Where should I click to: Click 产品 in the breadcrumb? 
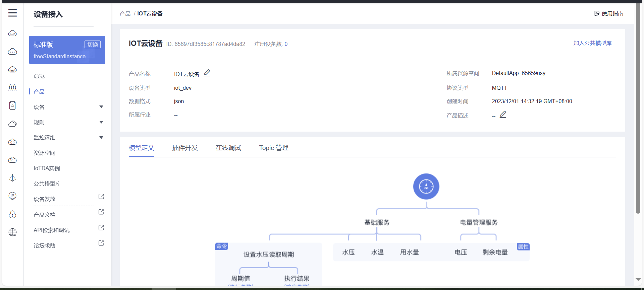(125, 14)
